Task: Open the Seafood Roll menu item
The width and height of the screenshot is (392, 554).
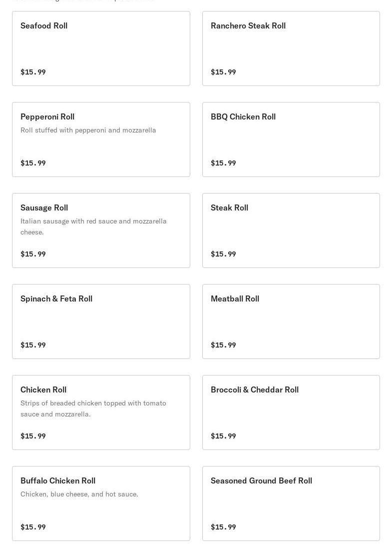Action: 101,48
